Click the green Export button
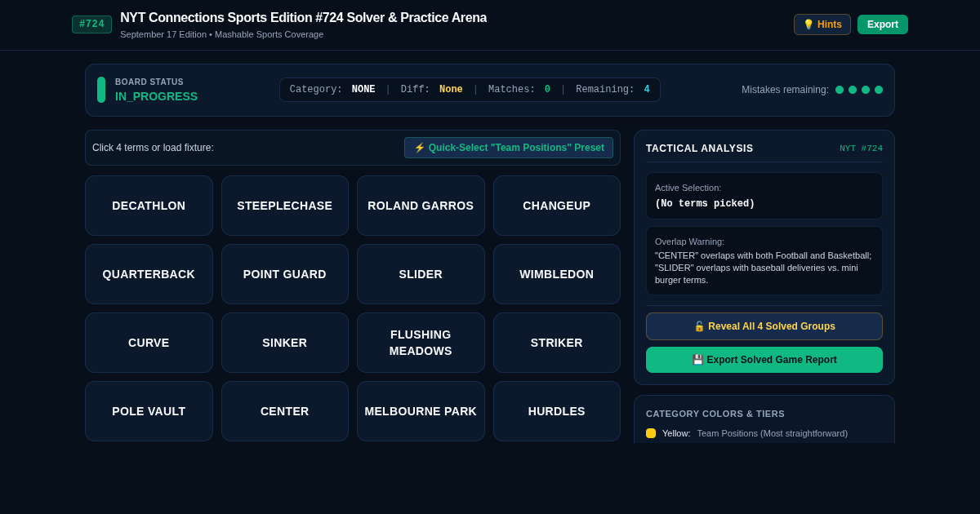 click(x=883, y=24)
